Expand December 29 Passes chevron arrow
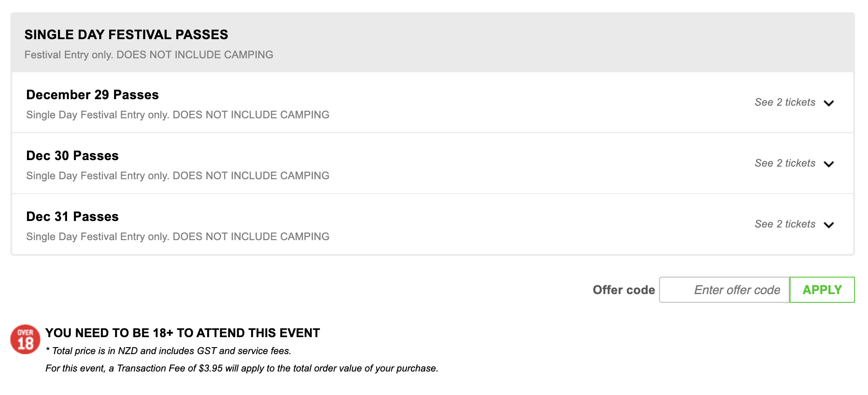The width and height of the screenshot is (868, 395). tap(829, 103)
